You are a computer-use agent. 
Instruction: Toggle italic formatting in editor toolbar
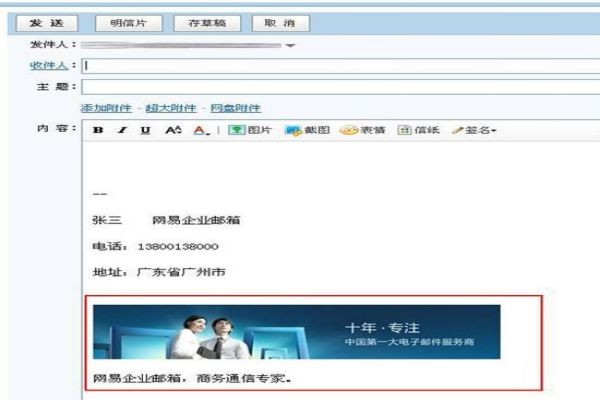pos(122,131)
